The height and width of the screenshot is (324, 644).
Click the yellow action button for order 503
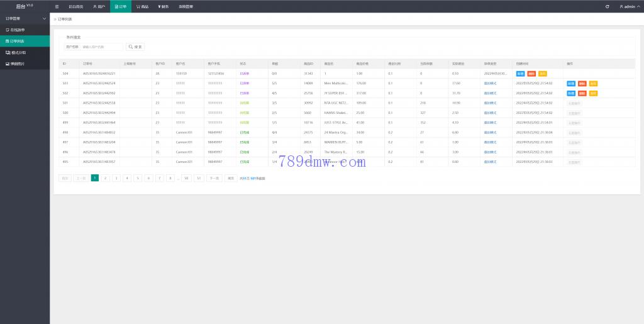pyautogui.click(x=592, y=83)
